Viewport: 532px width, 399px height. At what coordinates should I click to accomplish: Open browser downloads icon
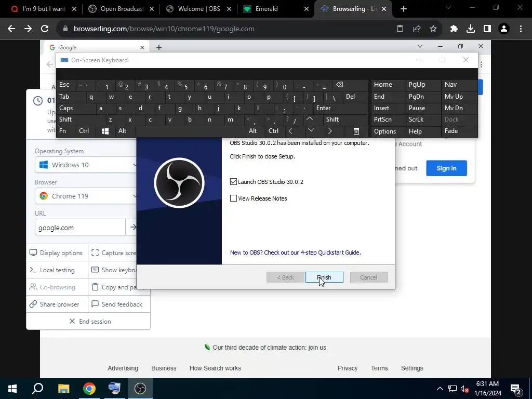[x=471, y=29]
